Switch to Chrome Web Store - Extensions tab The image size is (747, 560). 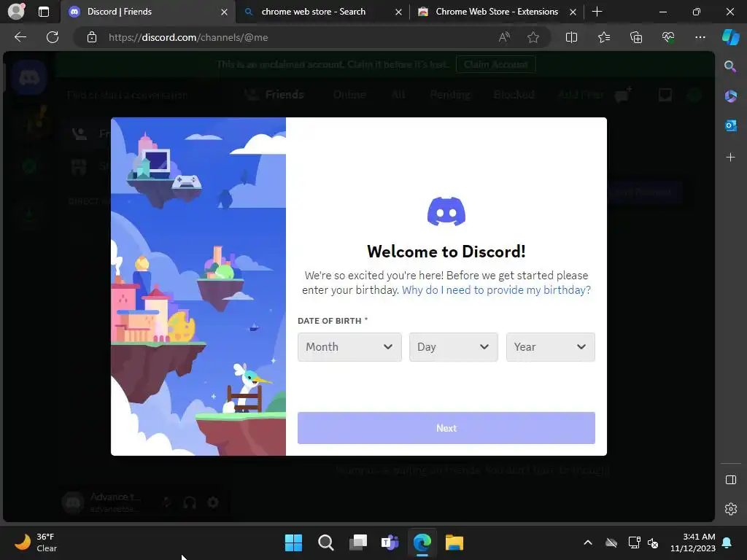[x=496, y=12]
